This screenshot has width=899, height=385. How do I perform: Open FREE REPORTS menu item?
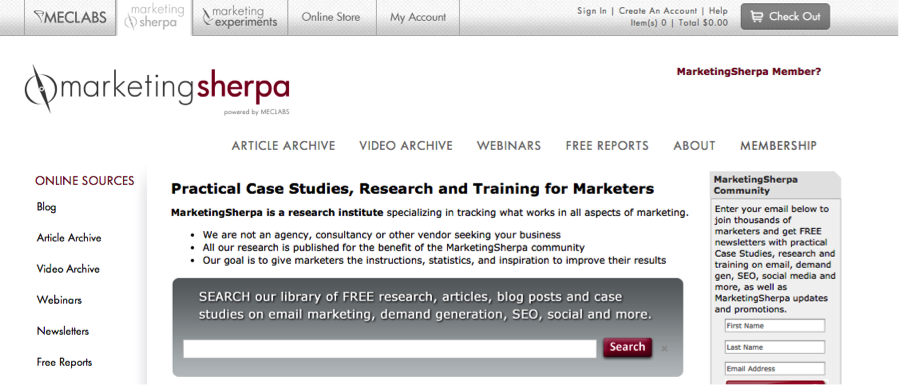[607, 146]
